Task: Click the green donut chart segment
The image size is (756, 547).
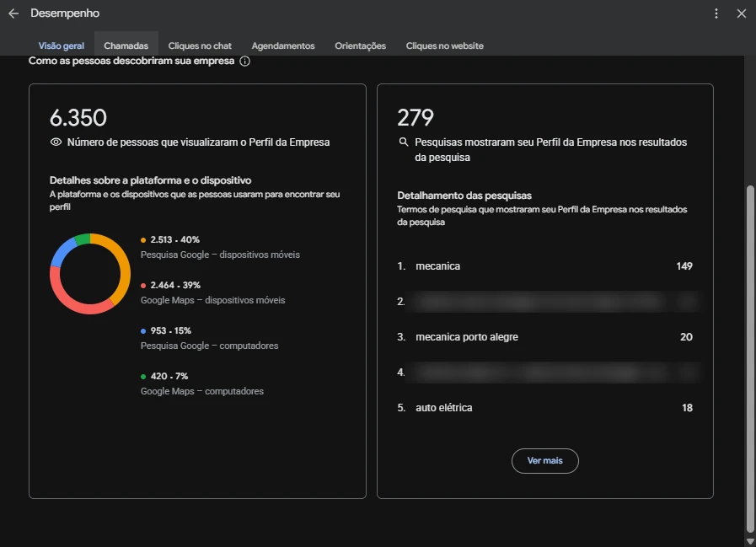Action: pyautogui.click(x=83, y=239)
